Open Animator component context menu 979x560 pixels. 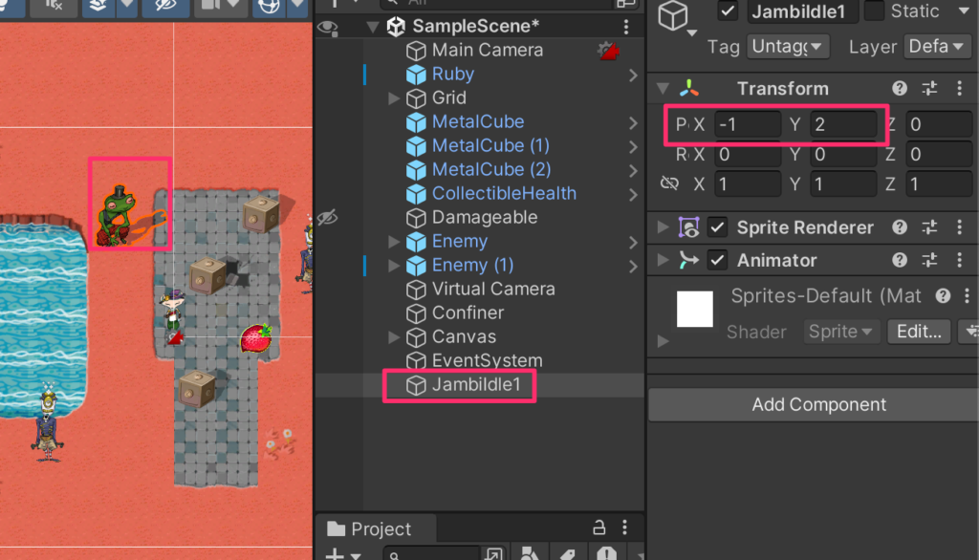[x=960, y=260]
